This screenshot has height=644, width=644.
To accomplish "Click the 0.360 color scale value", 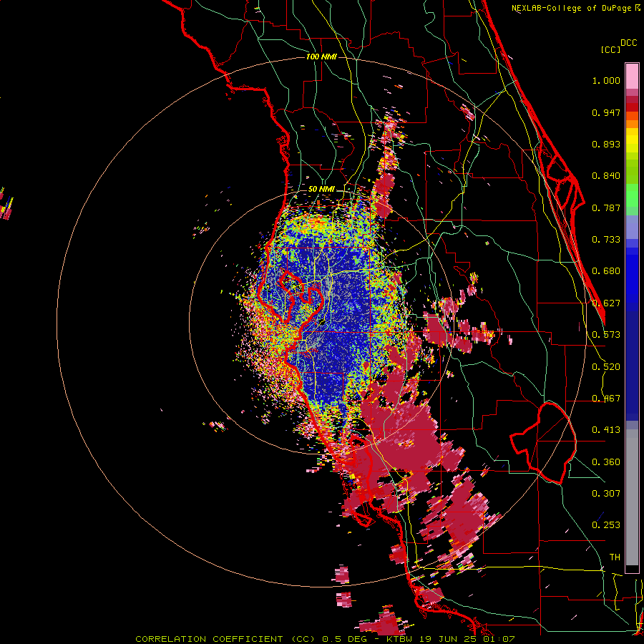I will [x=606, y=462].
